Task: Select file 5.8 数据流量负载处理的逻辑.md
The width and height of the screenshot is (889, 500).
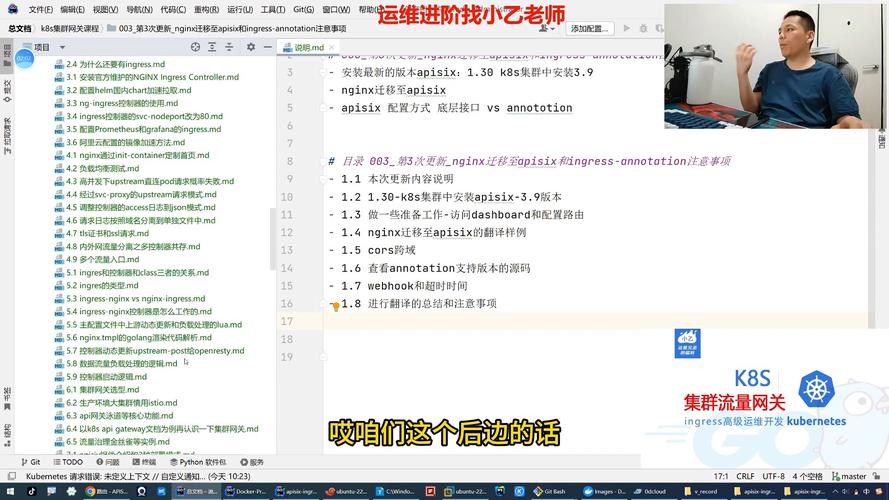Action: click(121, 364)
